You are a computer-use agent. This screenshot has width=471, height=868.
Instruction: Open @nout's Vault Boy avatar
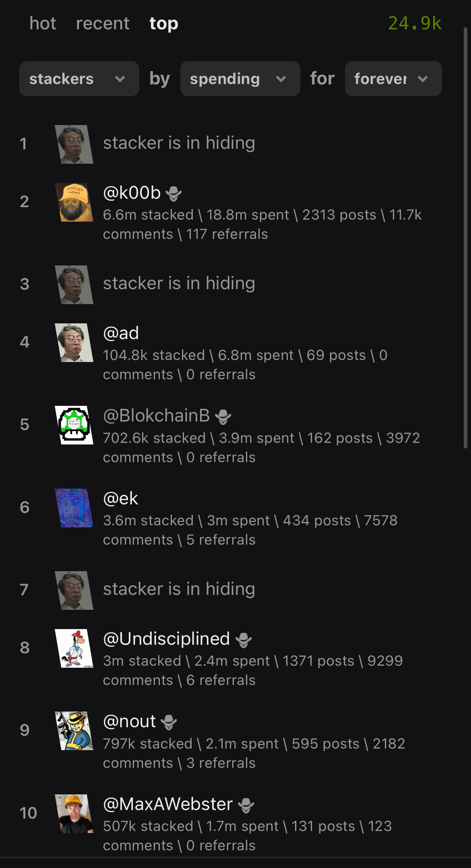(x=74, y=731)
